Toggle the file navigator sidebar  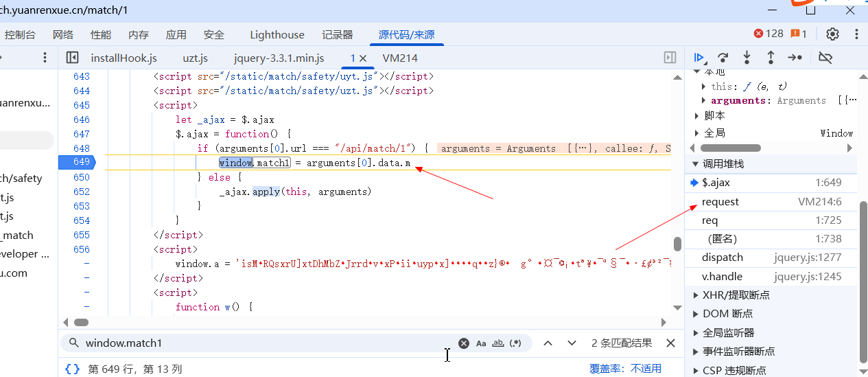[x=72, y=58]
